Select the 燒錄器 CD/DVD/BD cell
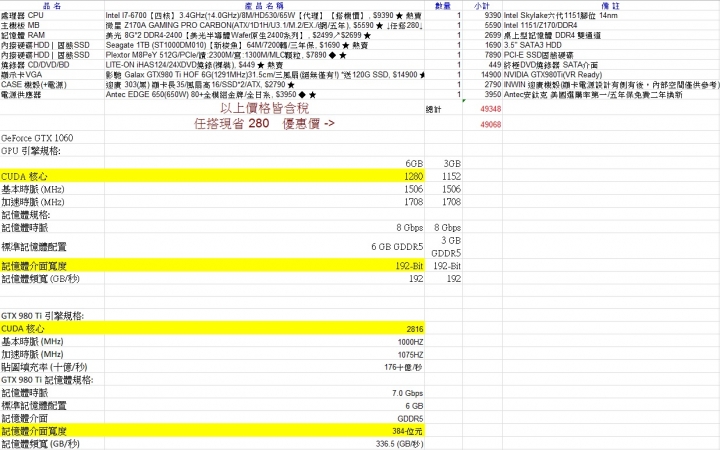The height and width of the screenshot is (450, 720). (x=52, y=65)
